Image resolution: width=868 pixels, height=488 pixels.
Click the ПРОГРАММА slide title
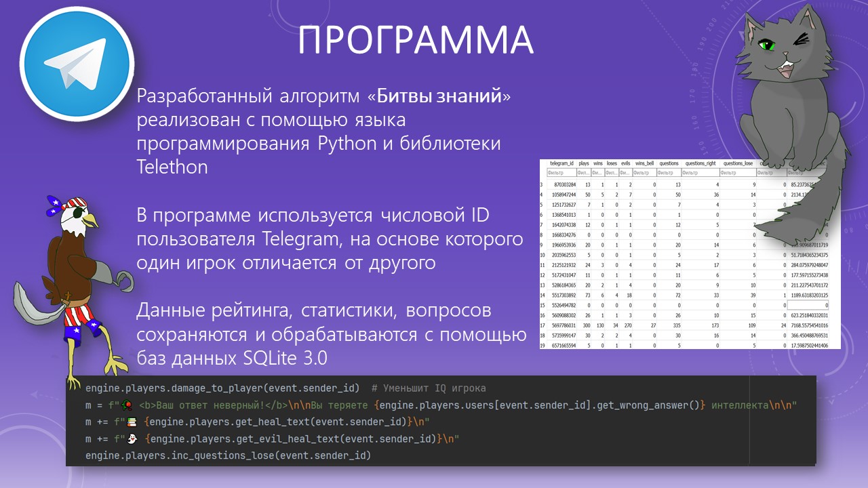point(415,41)
